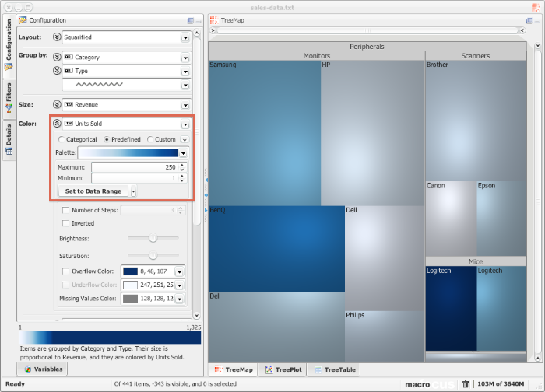
Task: Click the trash garbage-collect icon in status bar
Action: (x=465, y=383)
